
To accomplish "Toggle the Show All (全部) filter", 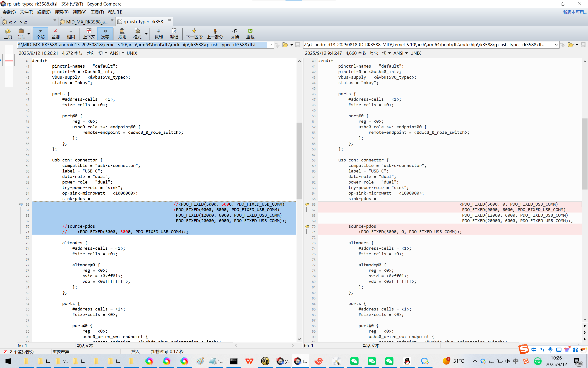I will click(40, 34).
